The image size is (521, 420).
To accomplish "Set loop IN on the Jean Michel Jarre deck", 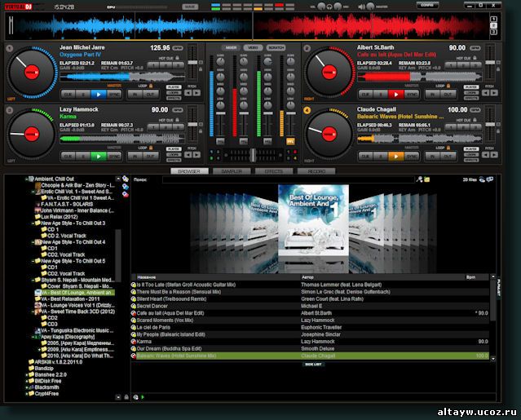I will click(x=135, y=95).
